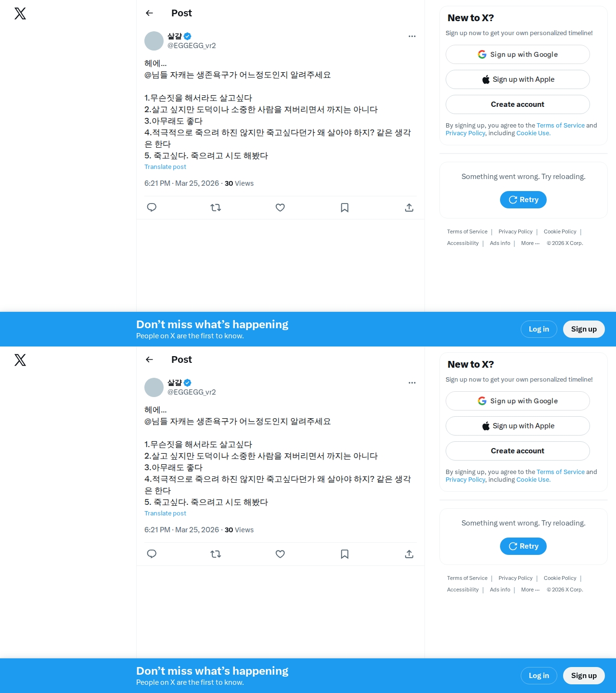Open the first Accessibility footer link
The height and width of the screenshot is (693, 616).
(462, 243)
